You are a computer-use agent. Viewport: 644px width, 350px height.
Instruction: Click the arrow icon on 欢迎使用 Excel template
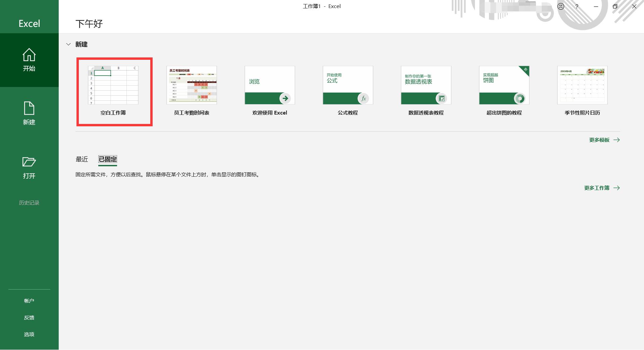(285, 98)
